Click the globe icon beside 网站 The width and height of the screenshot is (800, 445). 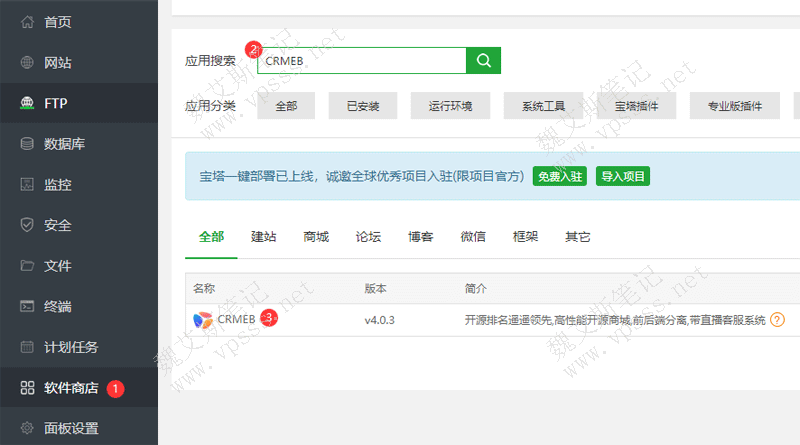tap(27, 62)
